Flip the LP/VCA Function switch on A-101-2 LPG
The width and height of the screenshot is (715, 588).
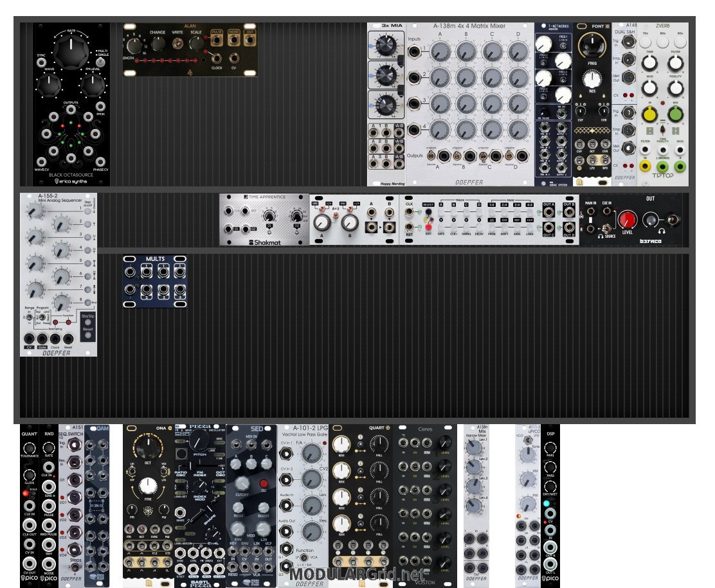pos(304,558)
